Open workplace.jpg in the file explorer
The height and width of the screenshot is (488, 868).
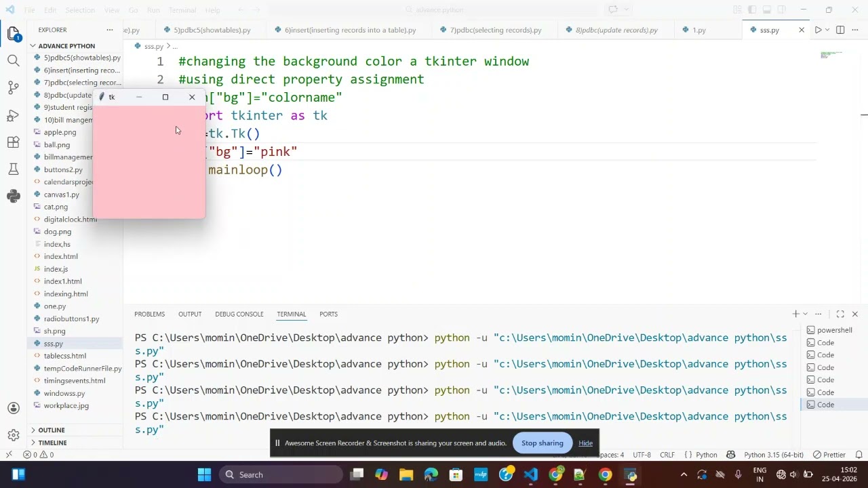[66, 405]
